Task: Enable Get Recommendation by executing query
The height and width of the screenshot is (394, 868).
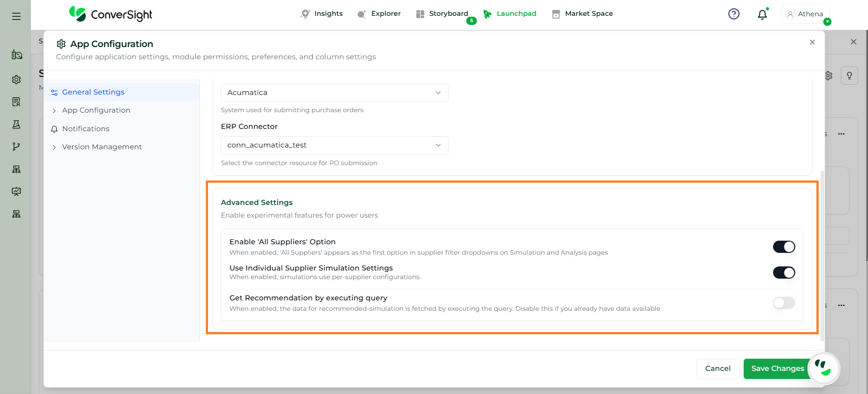Action: (x=783, y=303)
